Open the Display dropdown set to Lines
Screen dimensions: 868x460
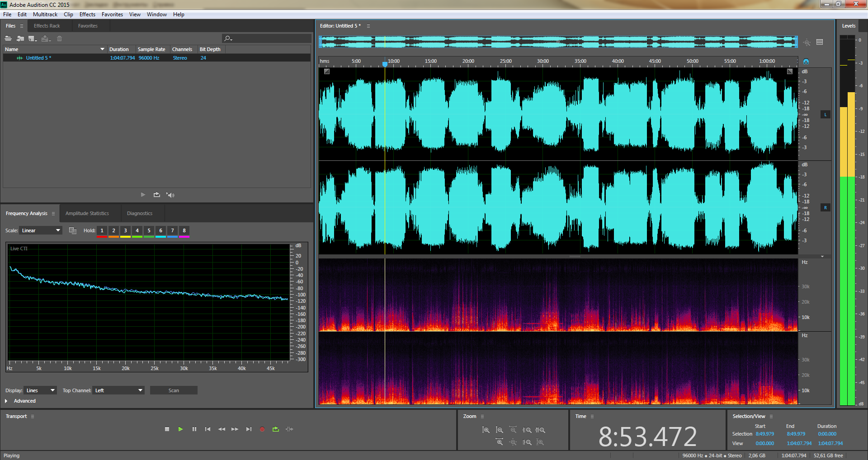(40, 390)
